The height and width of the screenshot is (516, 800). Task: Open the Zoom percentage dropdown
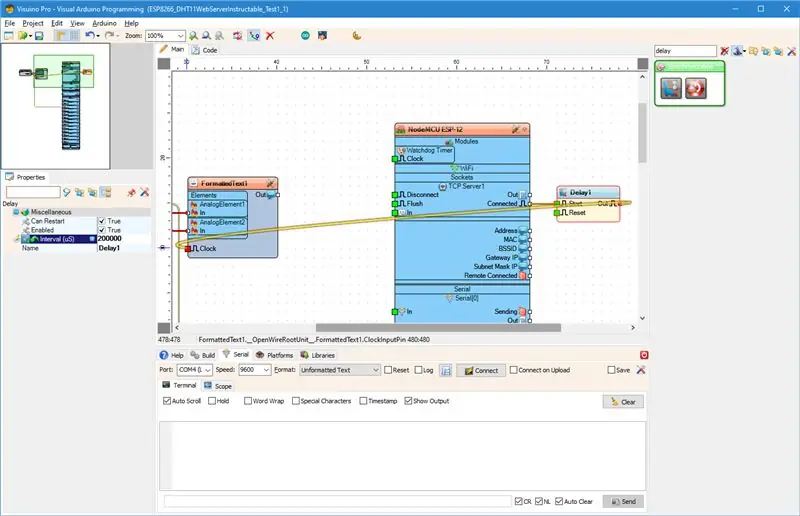click(x=180, y=36)
